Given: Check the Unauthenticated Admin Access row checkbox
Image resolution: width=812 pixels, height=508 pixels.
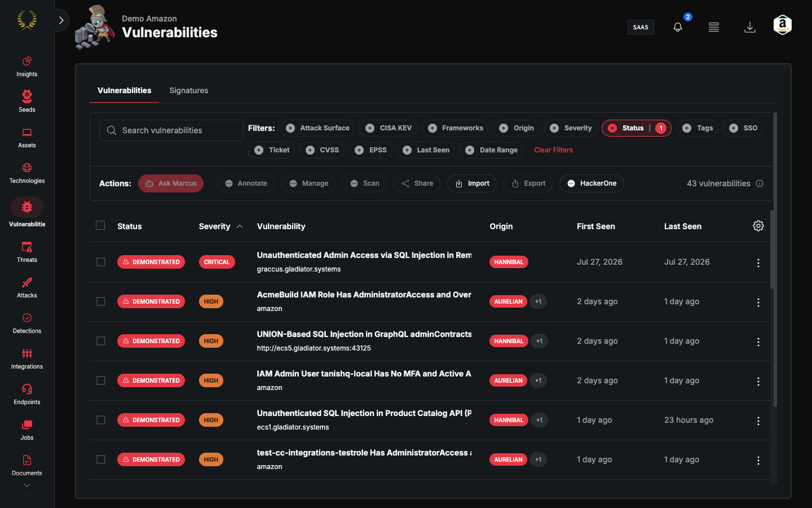Looking at the screenshot, I should 101,262.
